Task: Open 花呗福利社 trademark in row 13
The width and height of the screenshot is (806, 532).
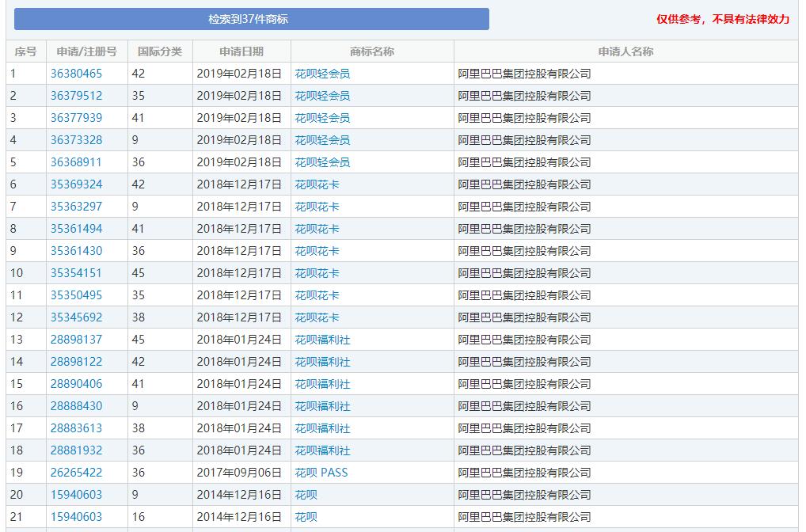Action: point(322,340)
